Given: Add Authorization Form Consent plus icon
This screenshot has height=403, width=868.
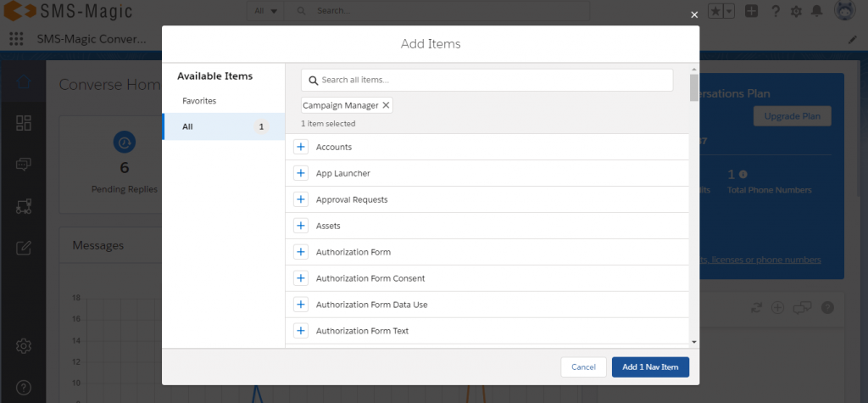Looking at the screenshot, I should click(x=301, y=278).
